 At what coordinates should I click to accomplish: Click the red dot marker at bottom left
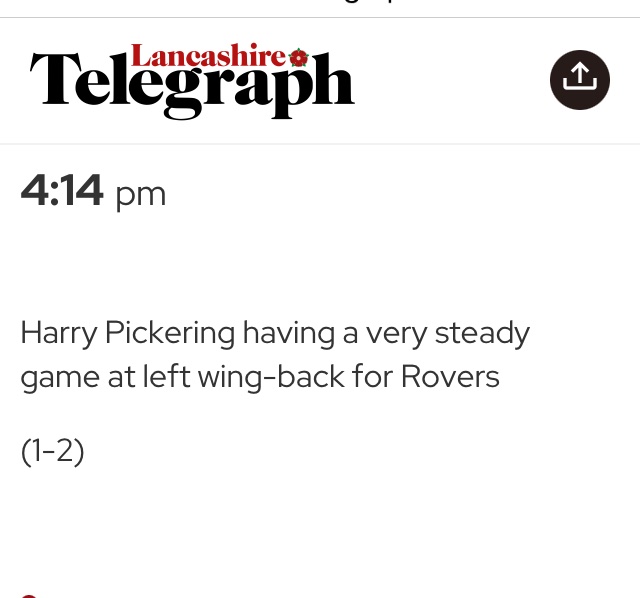28,596
